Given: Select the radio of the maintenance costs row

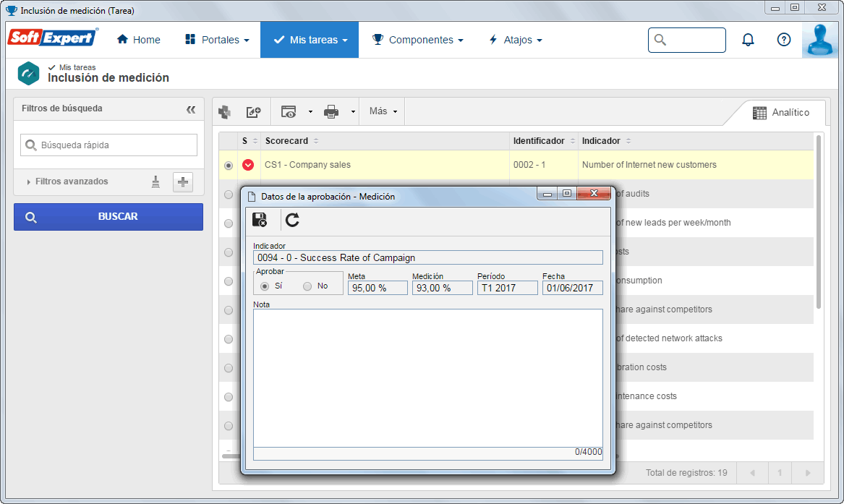Looking at the screenshot, I should [x=229, y=397].
